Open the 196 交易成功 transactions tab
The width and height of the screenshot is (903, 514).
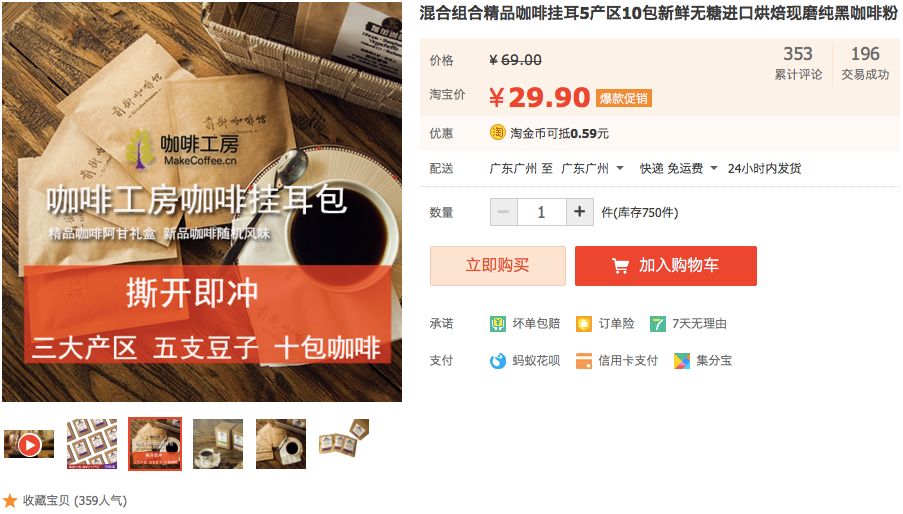pyautogui.click(x=865, y=63)
